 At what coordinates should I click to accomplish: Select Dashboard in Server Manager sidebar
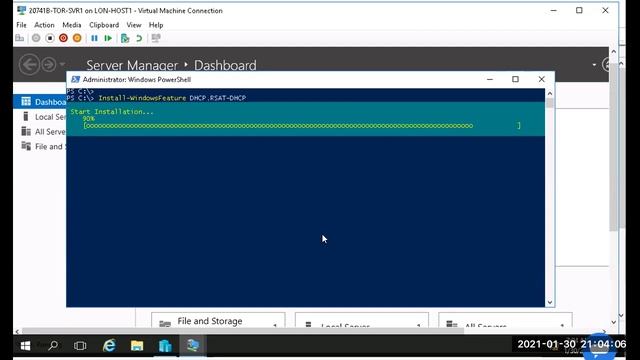point(40,102)
